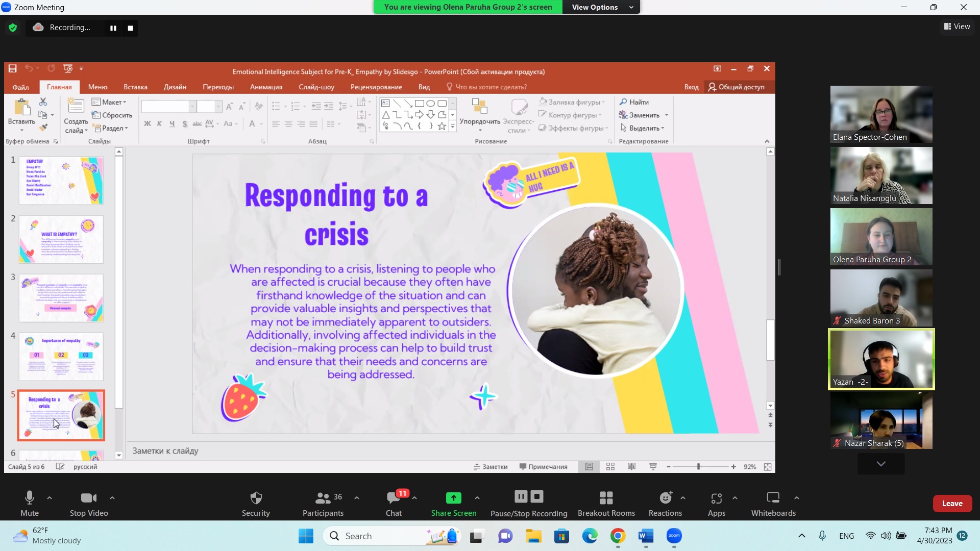Click the Вставить paste button
The width and height of the screenshot is (980, 551).
(x=21, y=115)
